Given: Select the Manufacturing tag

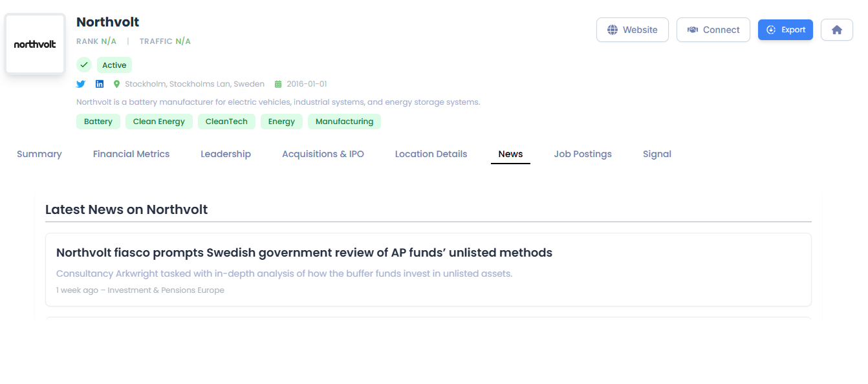Looking at the screenshot, I should click(x=344, y=122).
